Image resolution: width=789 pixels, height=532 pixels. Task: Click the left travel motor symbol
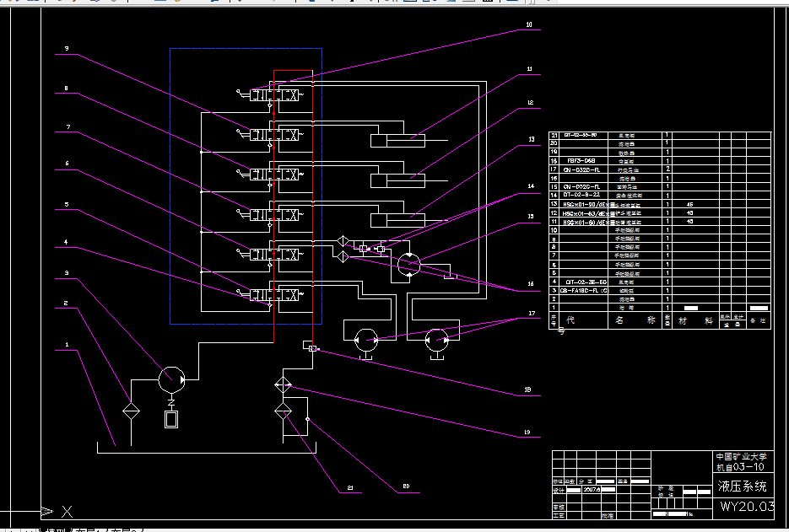pos(366,341)
